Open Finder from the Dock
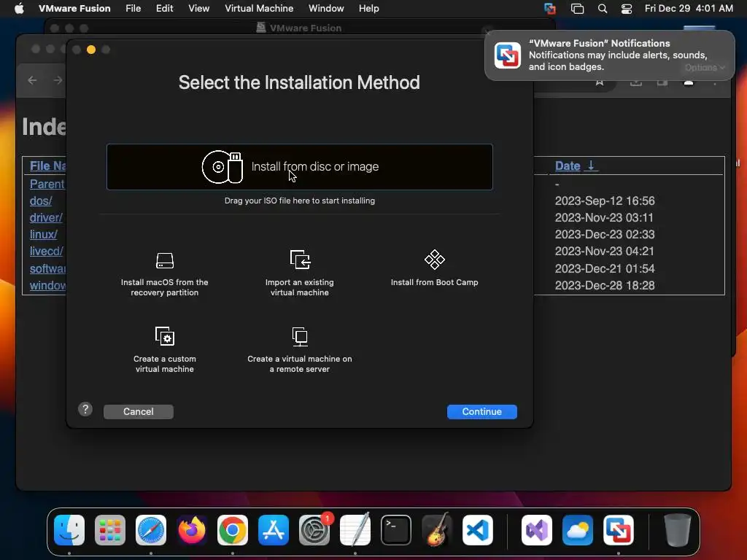This screenshot has height=560, width=747. pos(69,530)
